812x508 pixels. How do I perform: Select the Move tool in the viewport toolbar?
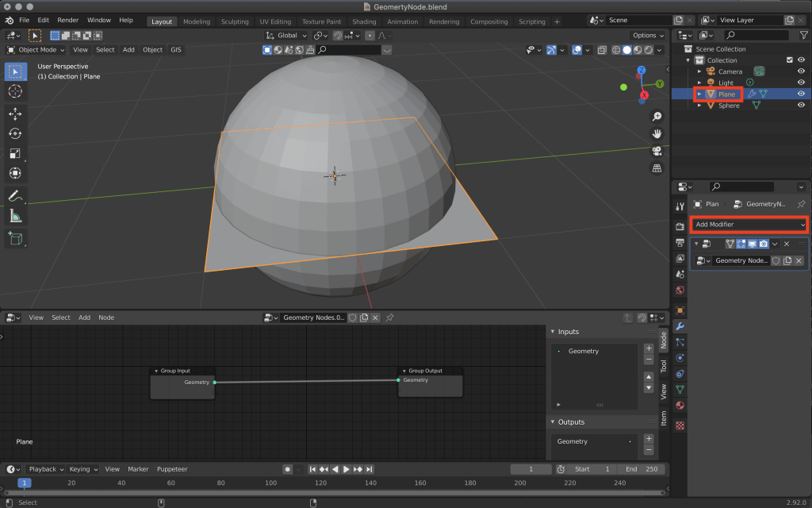click(16, 114)
